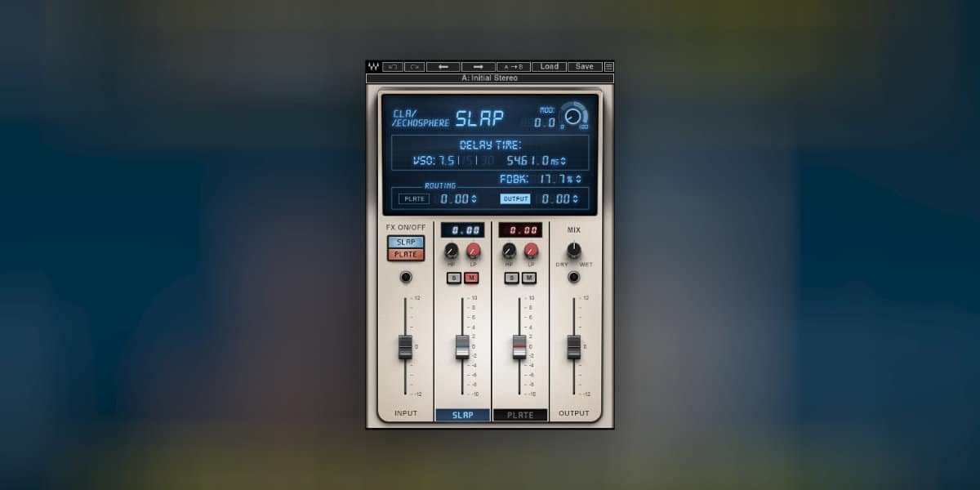This screenshot has width=980, height=490.
Task: Go to previous preset with left arrow
Action: [x=443, y=67]
